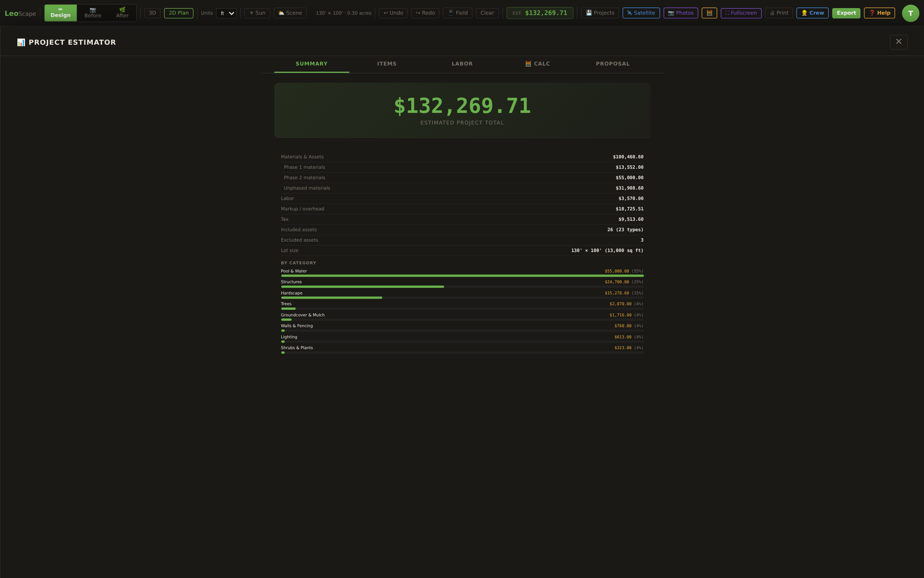The image size is (924, 578).
Task: Click the Tax $9,513.60 row
Action: pyautogui.click(x=462, y=219)
